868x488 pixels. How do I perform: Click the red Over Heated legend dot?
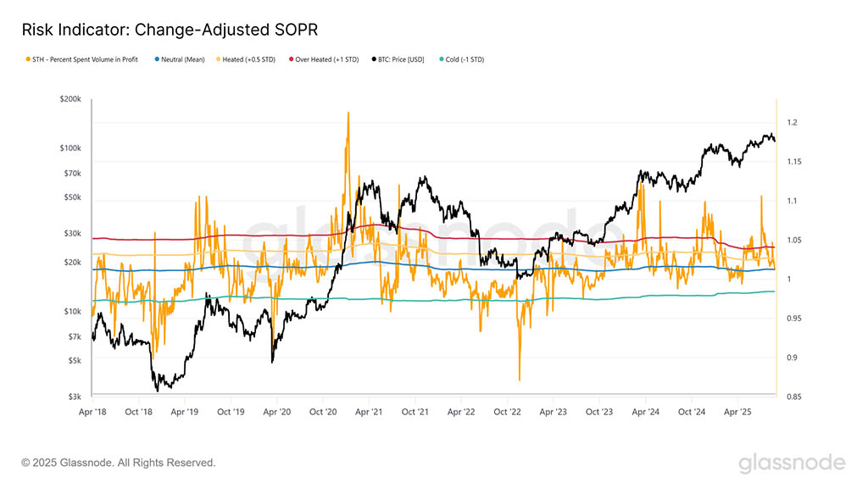pyautogui.click(x=291, y=59)
